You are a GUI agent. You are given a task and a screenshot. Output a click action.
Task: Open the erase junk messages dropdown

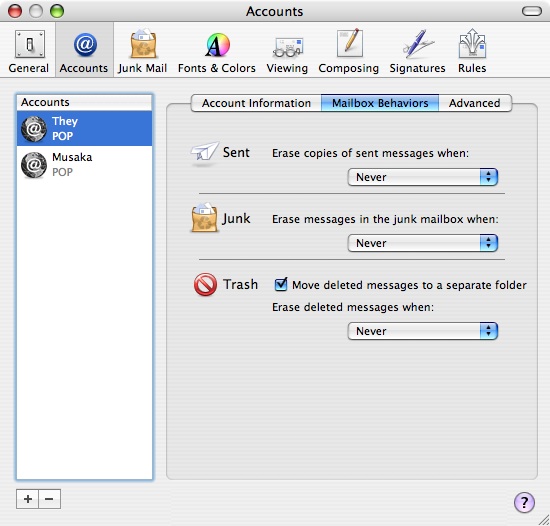[423, 243]
